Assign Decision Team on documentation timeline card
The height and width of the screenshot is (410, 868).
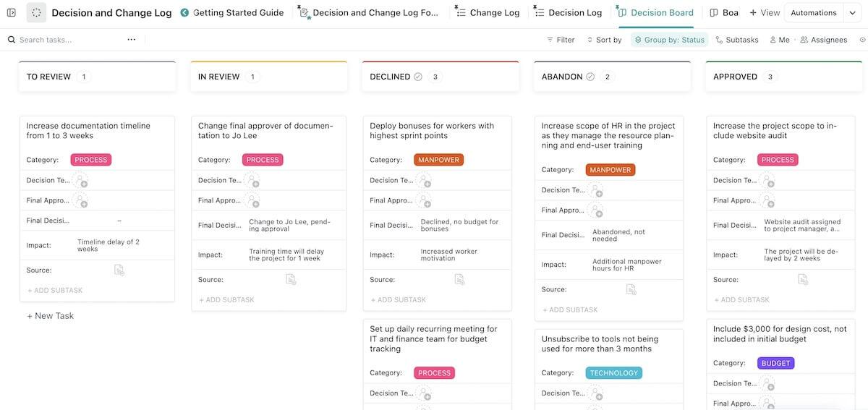click(x=80, y=181)
